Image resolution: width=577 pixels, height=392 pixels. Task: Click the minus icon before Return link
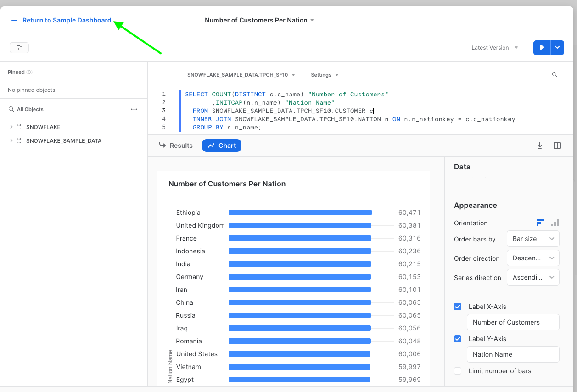click(14, 20)
